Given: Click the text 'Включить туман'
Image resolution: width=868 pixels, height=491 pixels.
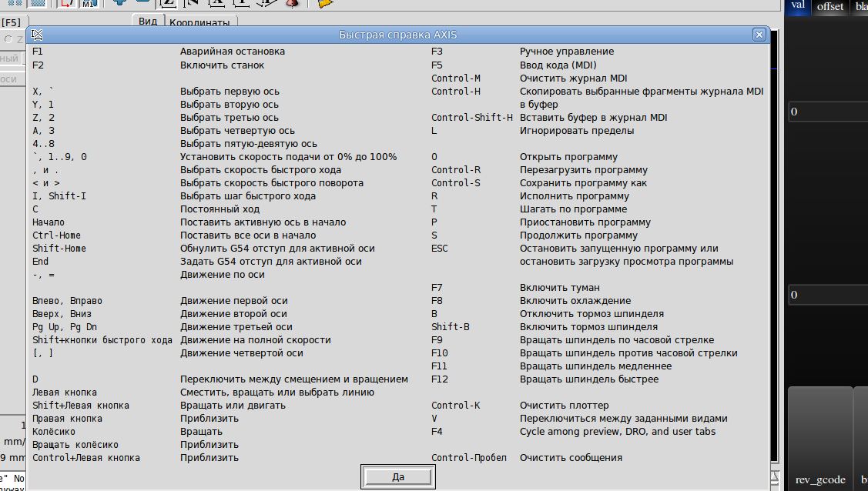Looking at the screenshot, I should tap(560, 288).
